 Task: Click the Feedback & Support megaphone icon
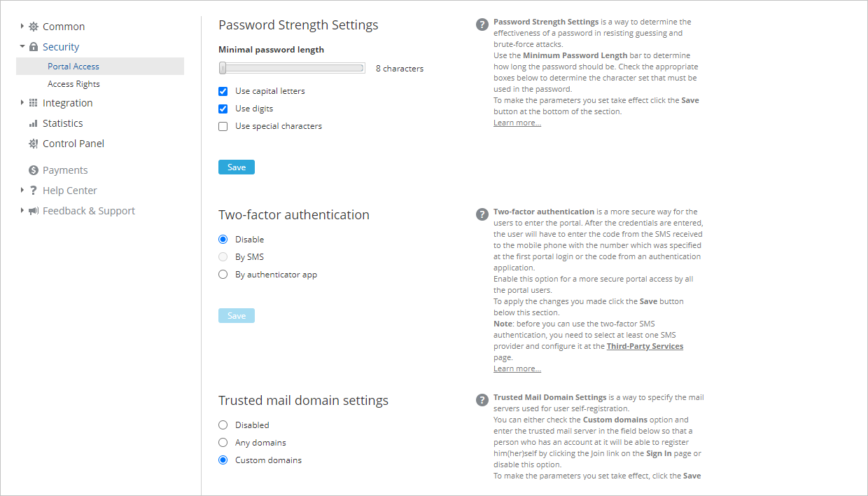coord(32,210)
